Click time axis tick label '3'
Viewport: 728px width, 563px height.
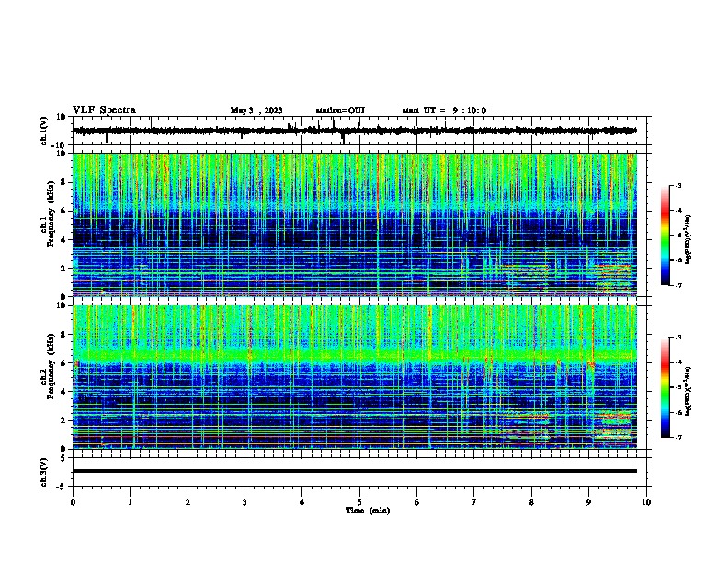click(x=245, y=502)
